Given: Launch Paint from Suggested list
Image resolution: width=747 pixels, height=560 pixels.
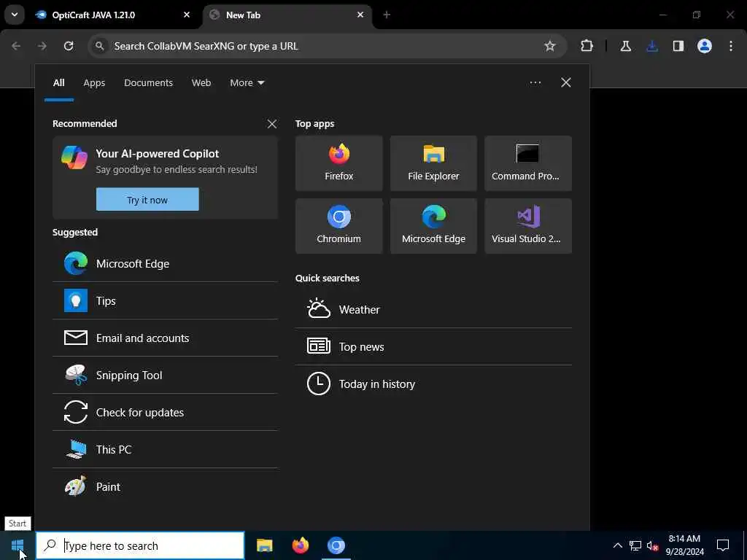Looking at the screenshot, I should click(x=165, y=486).
